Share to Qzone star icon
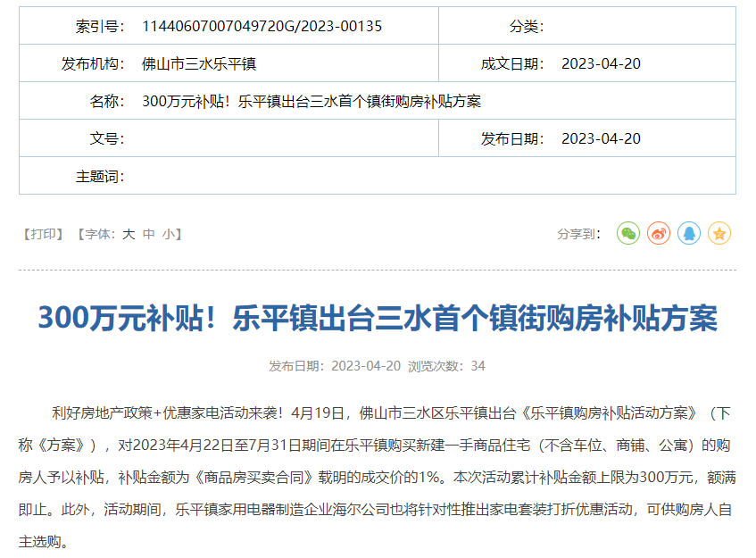 coord(719,233)
